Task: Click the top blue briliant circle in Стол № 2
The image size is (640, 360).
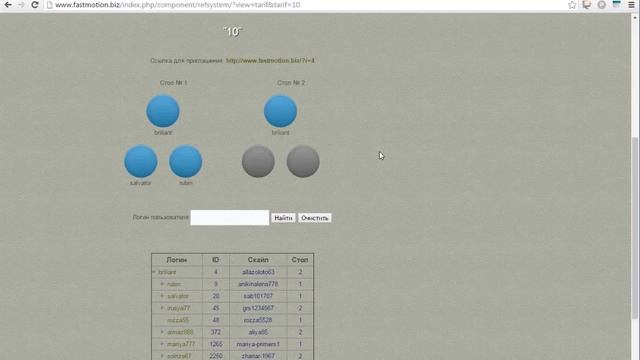Action: coord(280,111)
